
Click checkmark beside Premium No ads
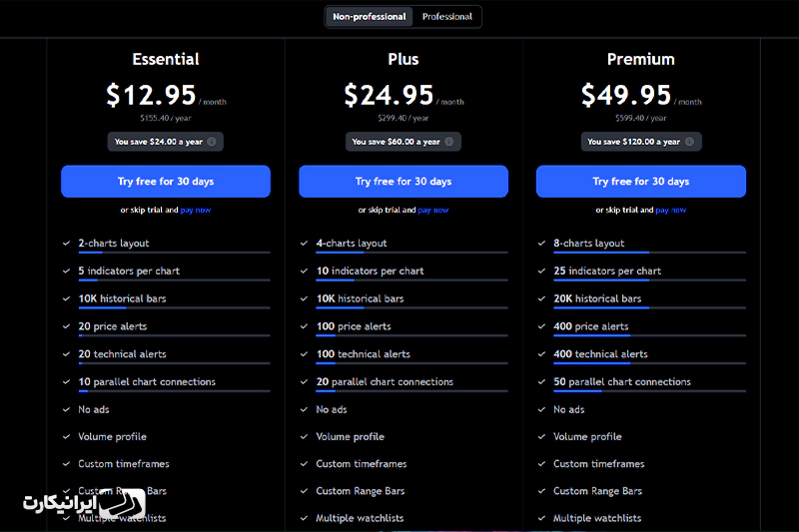[541, 409]
